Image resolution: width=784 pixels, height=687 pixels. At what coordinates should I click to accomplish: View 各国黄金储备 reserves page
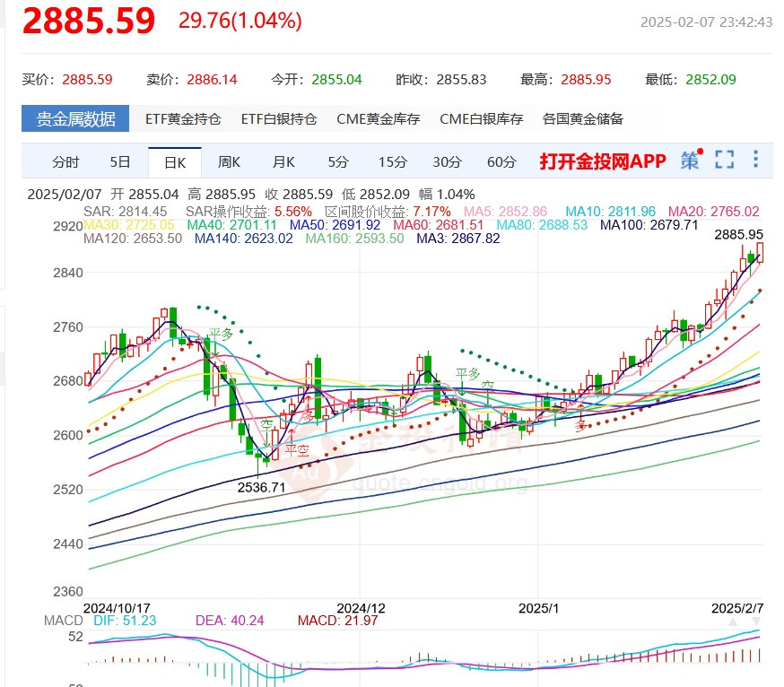click(583, 118)
